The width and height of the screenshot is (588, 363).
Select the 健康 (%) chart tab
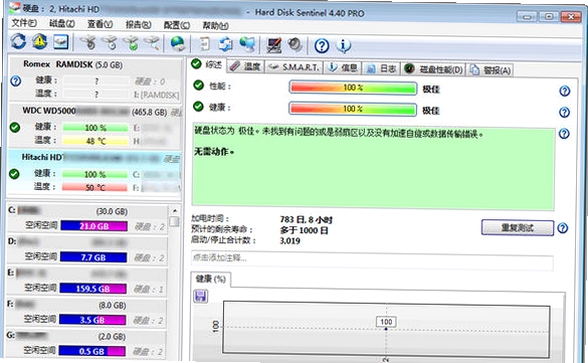(211, 279)
